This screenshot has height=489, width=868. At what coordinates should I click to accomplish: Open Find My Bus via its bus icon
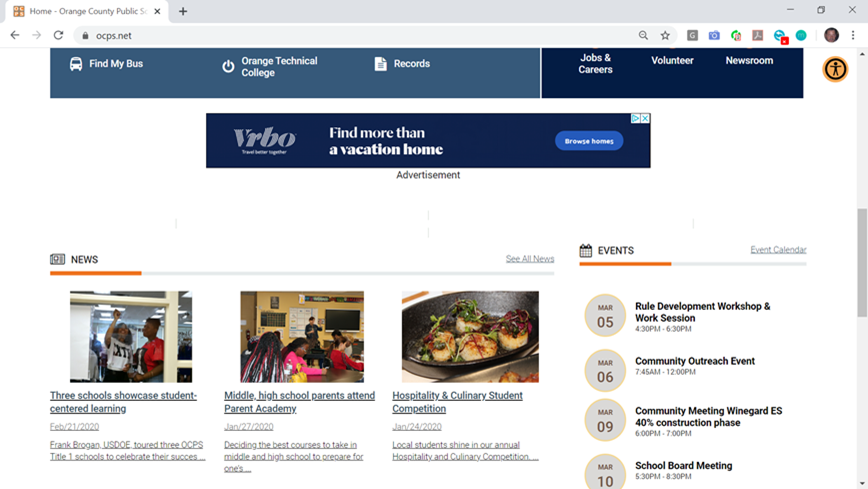[76, 64]
